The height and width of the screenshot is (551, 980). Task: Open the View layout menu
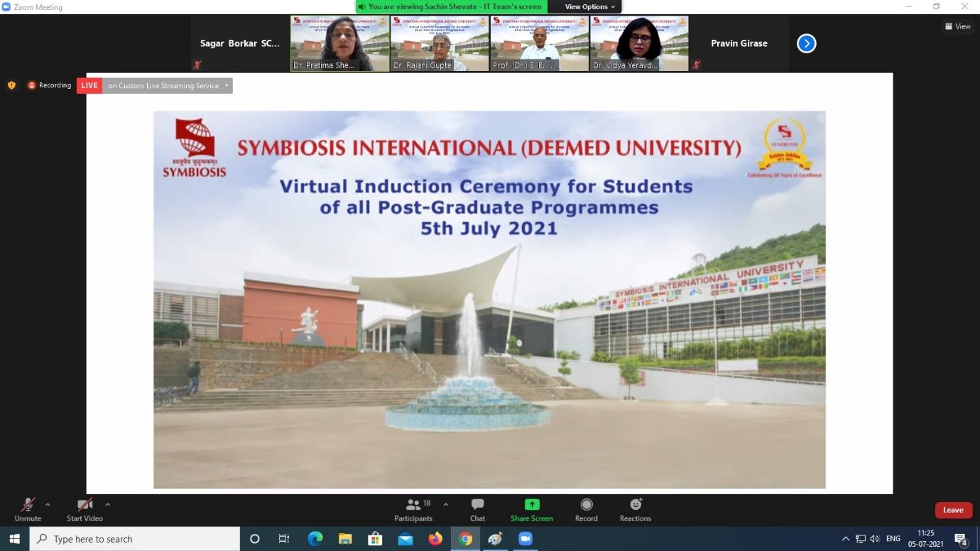click(x=957, y=26)
